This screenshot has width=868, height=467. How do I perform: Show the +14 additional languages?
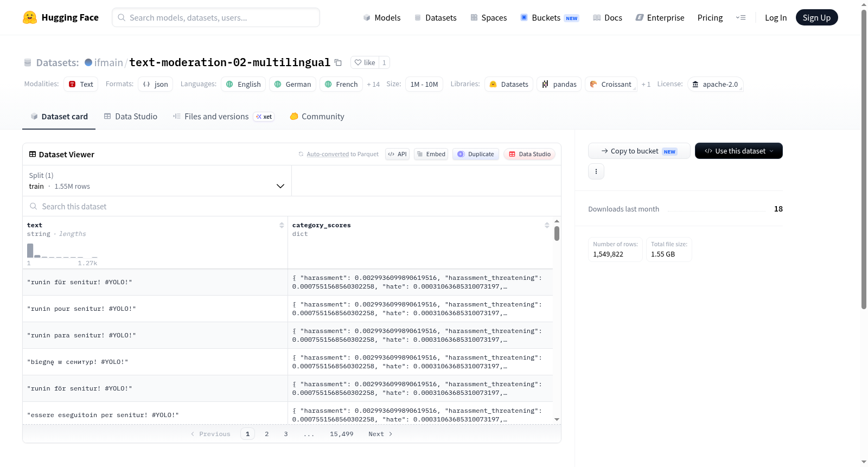coord(373,84)
